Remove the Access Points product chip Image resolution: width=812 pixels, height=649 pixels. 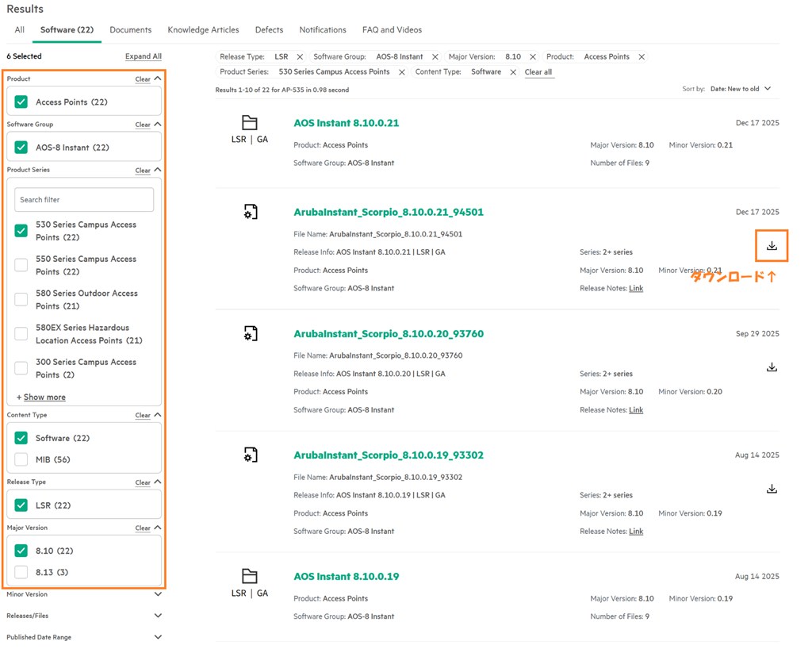tap(642, 57)
